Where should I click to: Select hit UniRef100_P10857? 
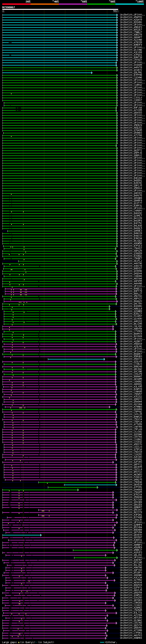click(131, 316)
